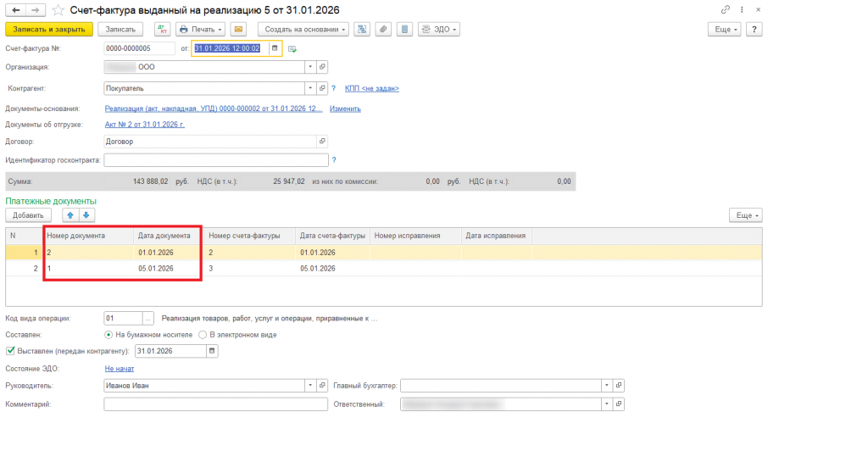This screenshot has width=868, height=451.
Task: Click the Записать button
Action: click(x=120, y=30)
